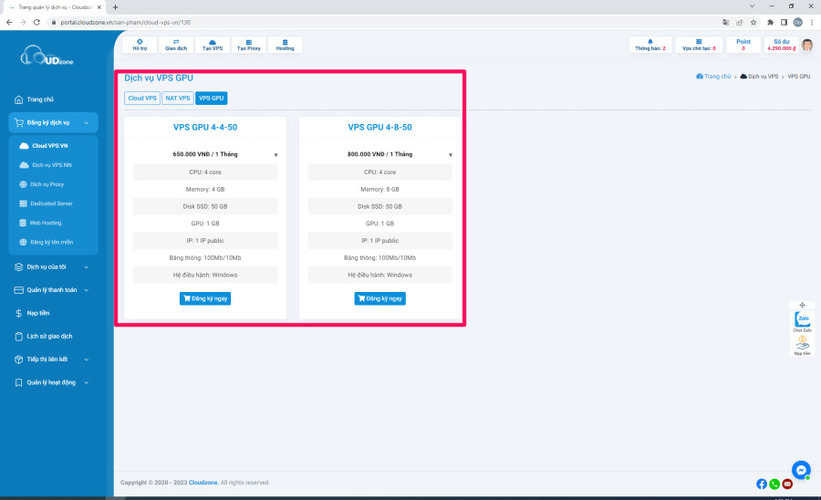
Task: Click the Chat Zalo floating icon
Action: [x=802, y=321]
